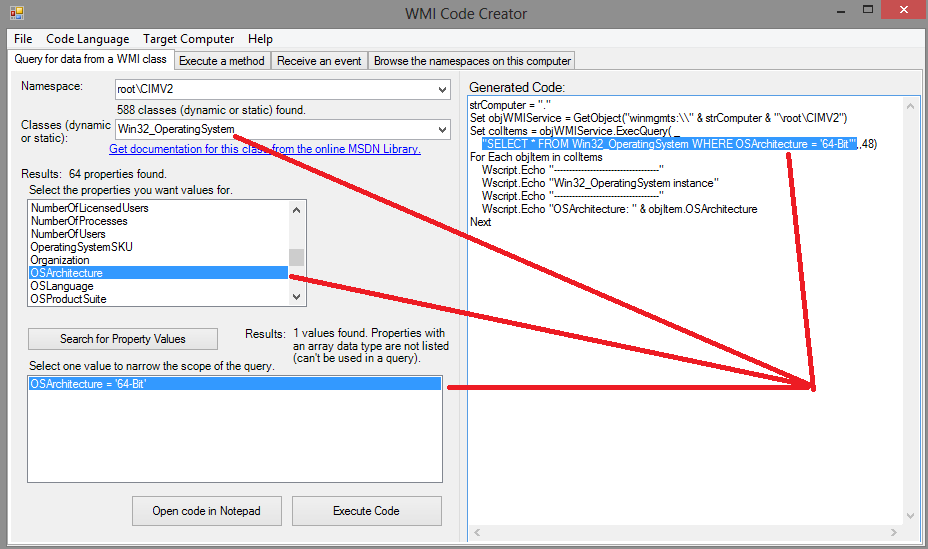Select NumberOfLicensedUsers property
Image resolution: width=928 pixels, height=549 pixels.
click(x=158, y=208)
